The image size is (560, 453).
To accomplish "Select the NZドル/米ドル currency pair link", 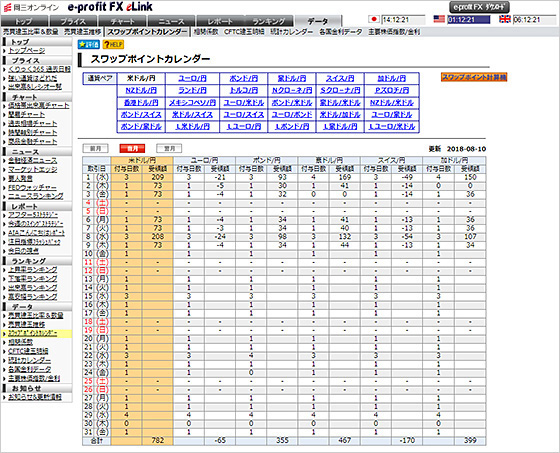I will 392,103.
